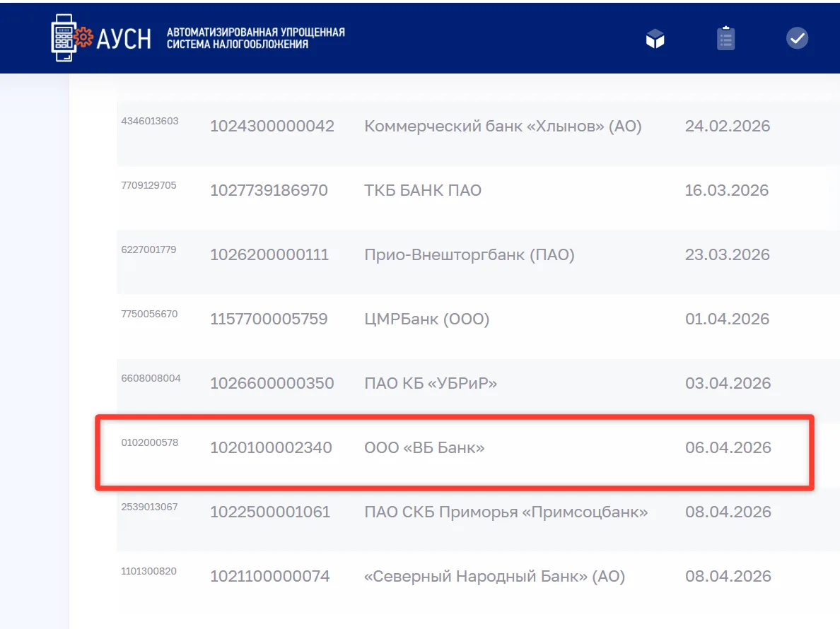840x629 pixels.
Task: Select INN 7709129705 cell
Action: click(x=148, y=185)
